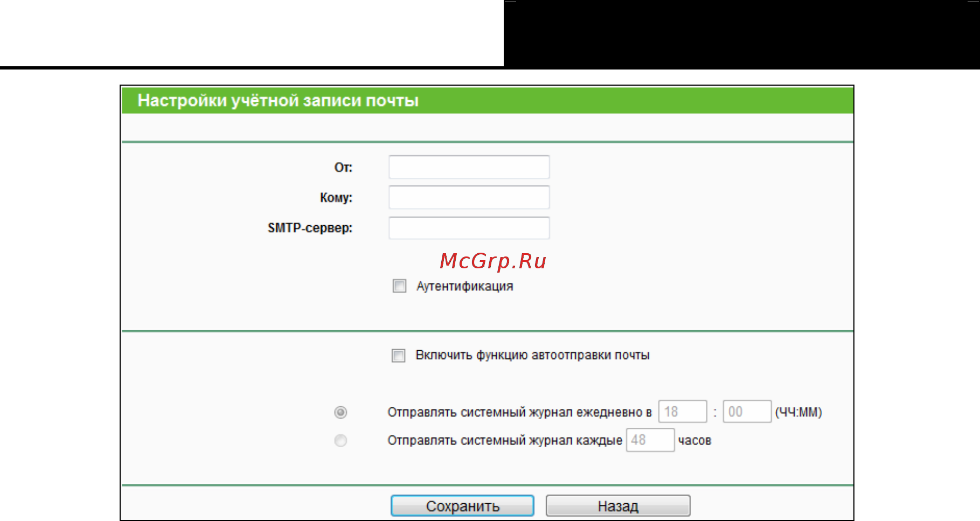Click the interval field showing 48
The image size is (980, 521).
click(x=650, y=440)
